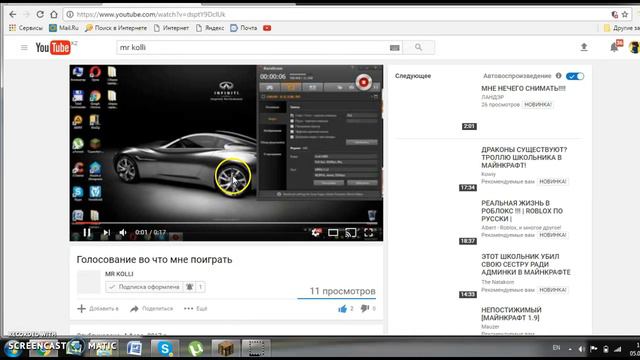Open the notifications bell in YouTube header
The width and height of the screenshot is (640, 360).
click(615, 47)
